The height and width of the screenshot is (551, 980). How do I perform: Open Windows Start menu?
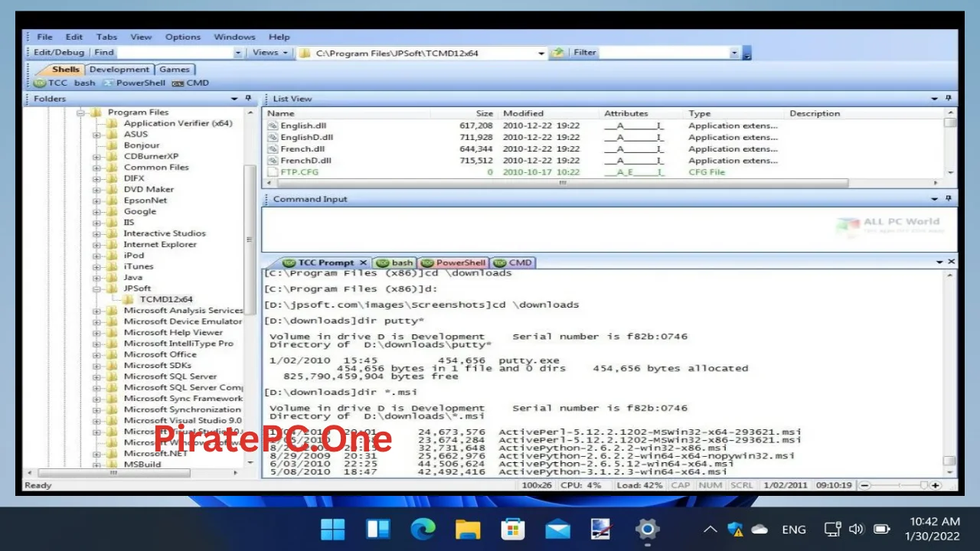(333, 529)
